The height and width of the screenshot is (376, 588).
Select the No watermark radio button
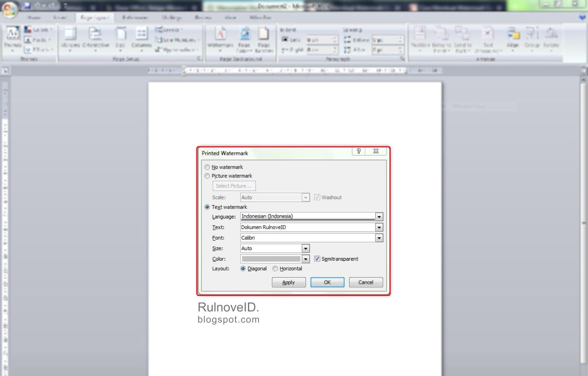pyautogui.click(x=207, y=167)
